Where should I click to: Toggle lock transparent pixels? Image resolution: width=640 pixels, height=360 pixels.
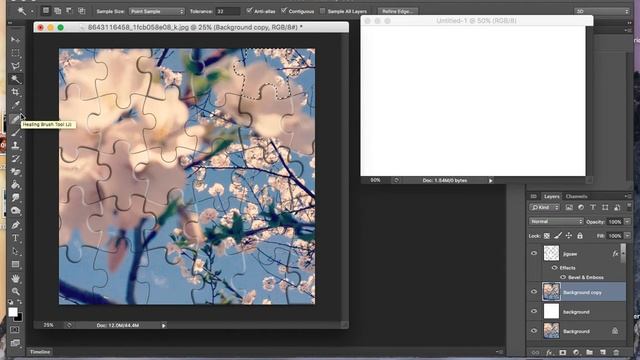point(547,236)
